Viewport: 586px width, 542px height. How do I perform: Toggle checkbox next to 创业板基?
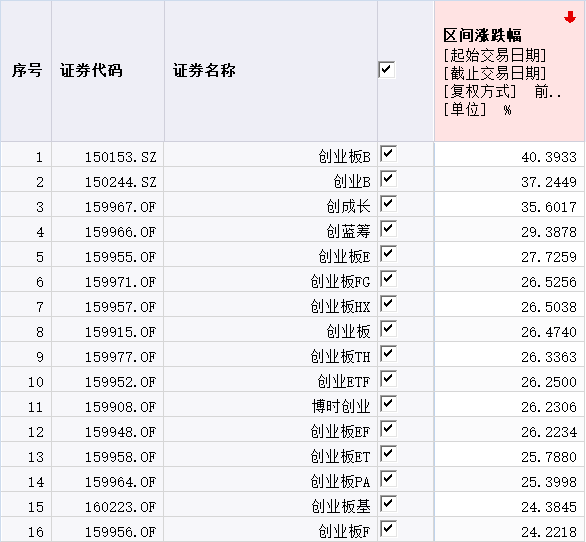pos(388,505)
